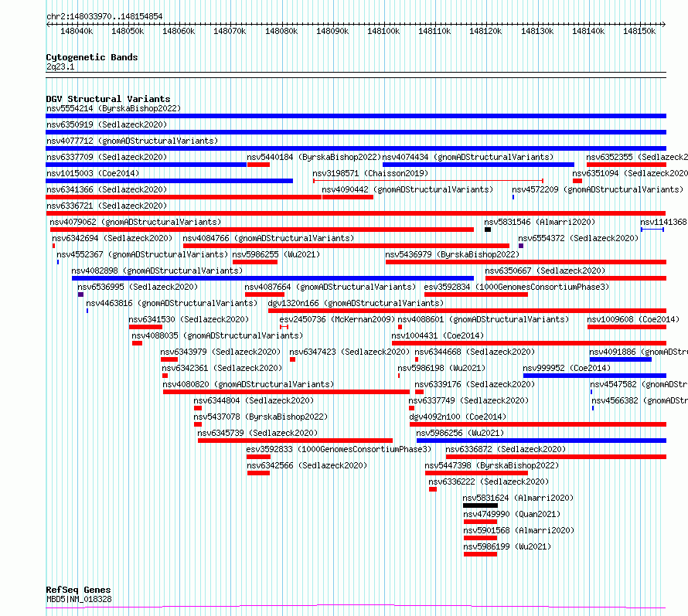This screenshot has height=616, width=688.
Task: Click dgv4092n100 (Coe2014) label
Action: click(x=458, y=417)
